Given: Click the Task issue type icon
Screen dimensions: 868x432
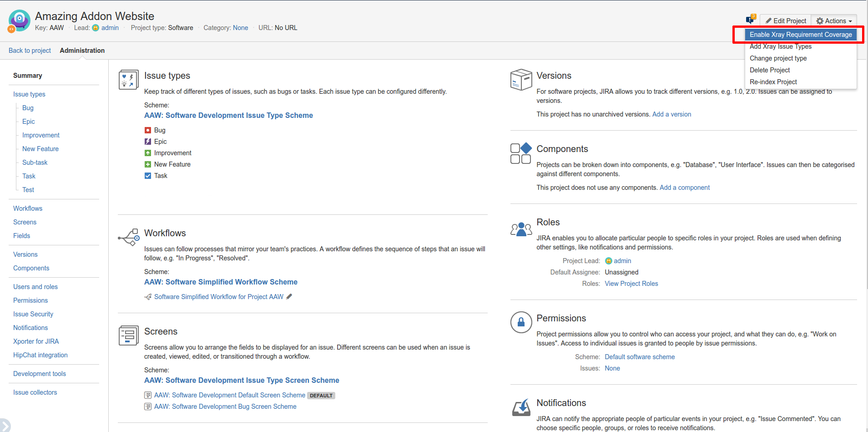Looking at the screenshot, I should [148, 176].
